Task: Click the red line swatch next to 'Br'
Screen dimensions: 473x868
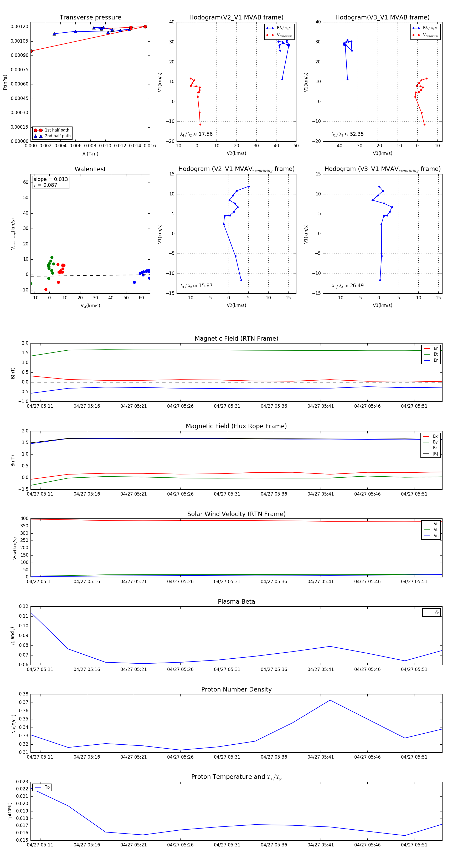Action: click(427, 349)
